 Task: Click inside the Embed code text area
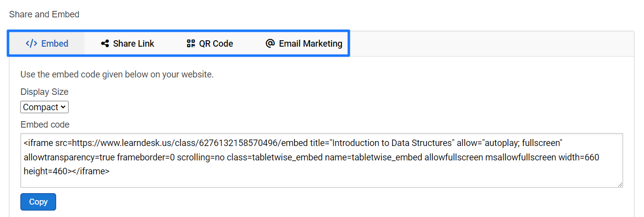322,160
